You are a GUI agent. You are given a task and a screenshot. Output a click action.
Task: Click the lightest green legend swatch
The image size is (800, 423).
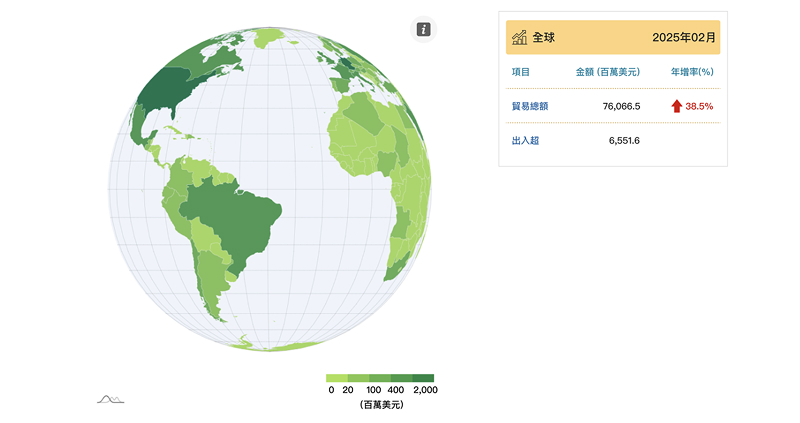tap(337, 378)
